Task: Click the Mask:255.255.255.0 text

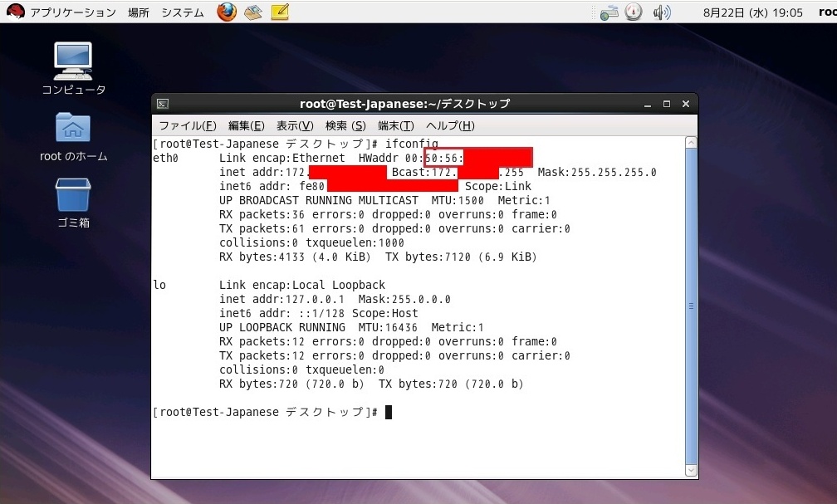Action: 597,173
